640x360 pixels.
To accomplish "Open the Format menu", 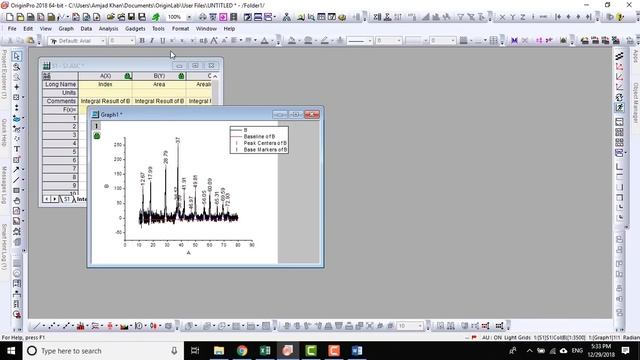I will point(180,29).
